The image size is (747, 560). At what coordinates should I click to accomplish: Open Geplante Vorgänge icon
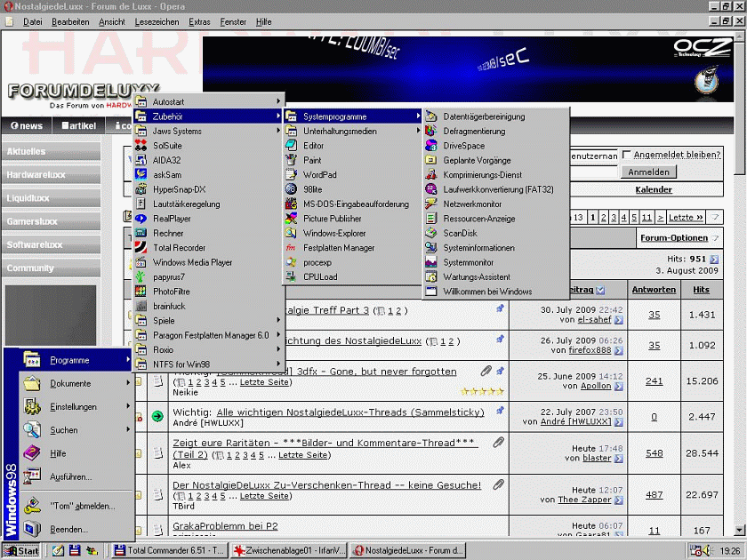pos(431,160)
